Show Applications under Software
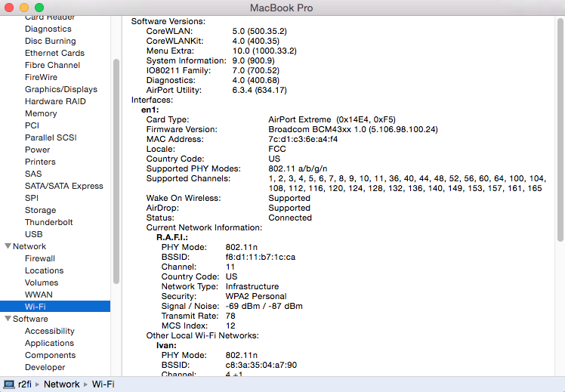Screen dimensions: 565x392 click(49, 343)
